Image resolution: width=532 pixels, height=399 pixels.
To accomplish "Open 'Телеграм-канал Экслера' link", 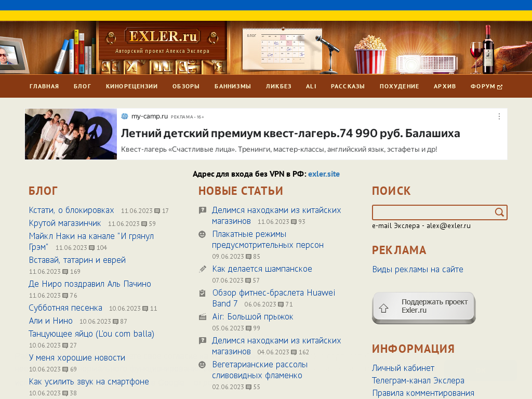I will pos(418,381).
